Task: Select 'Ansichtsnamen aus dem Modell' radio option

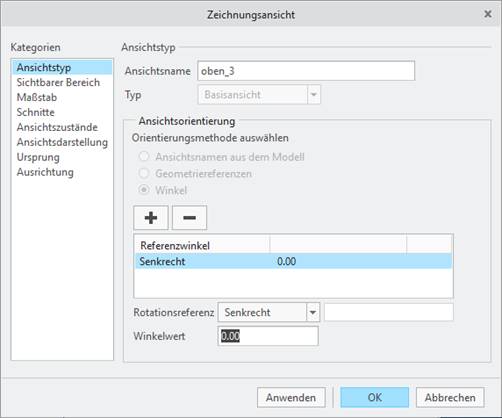Action: click(x=144, y=156)
